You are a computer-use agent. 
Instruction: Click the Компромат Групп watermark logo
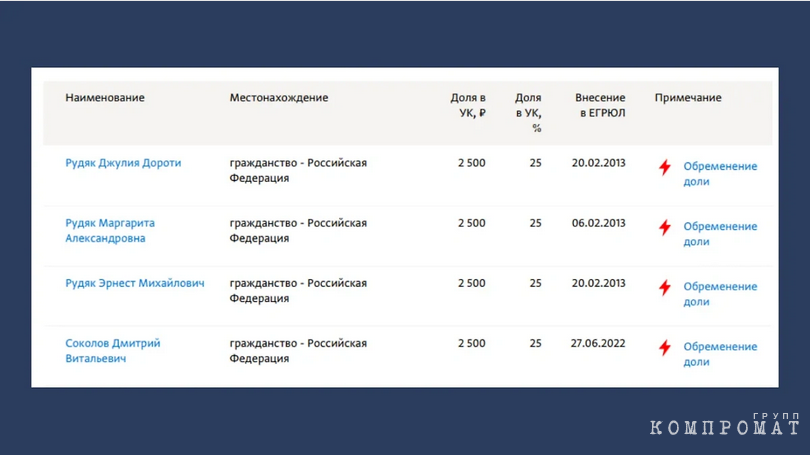pyautogui.click(x=725, y=424)
